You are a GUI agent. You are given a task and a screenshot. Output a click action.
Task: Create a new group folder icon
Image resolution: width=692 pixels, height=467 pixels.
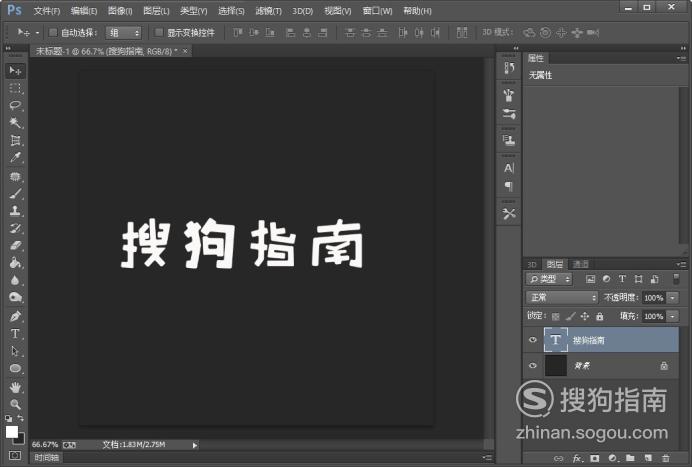(x=630, y=458)
